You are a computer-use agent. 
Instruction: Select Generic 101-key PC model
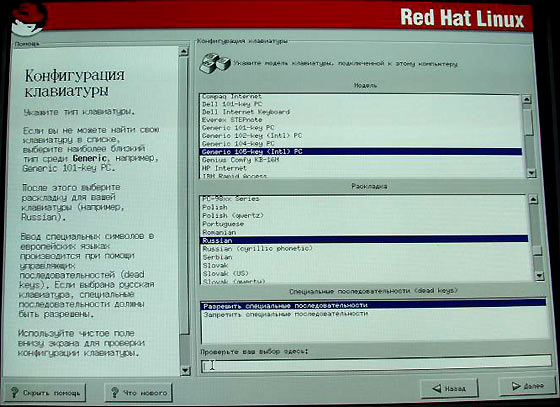[x=361, y=128]
